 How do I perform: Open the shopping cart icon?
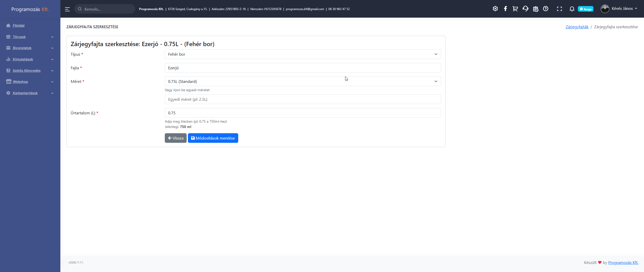[515, 9]
